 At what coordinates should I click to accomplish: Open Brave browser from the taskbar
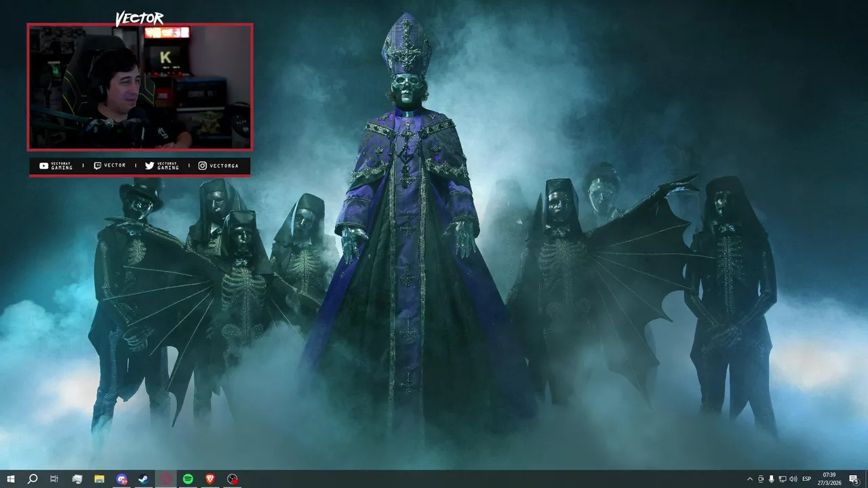tap(210, 479)
